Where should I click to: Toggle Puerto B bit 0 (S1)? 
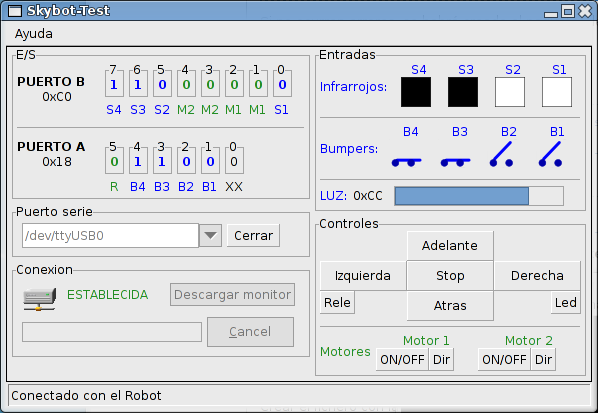(282, 83)
